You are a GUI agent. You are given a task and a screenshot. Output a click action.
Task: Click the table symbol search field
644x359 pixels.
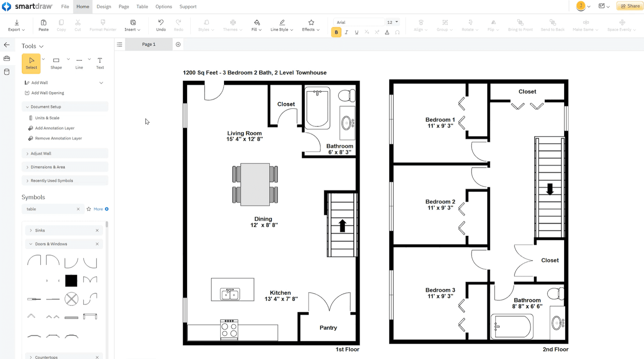[x=50, y=209]
